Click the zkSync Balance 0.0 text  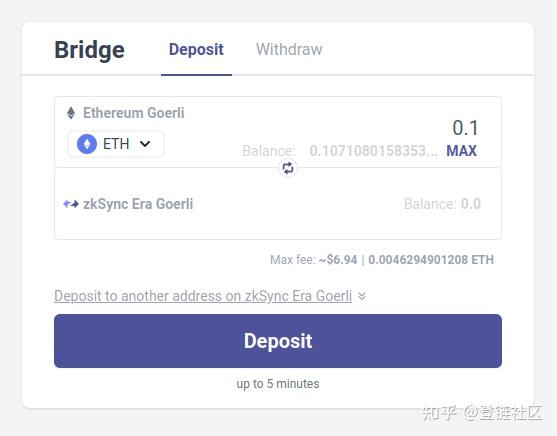[442, 204]
